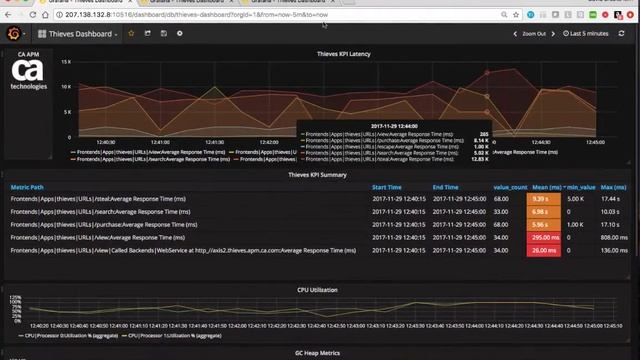Sort table by Mean (ms) column
Screen dimensions: 640x360
coord(547,187)
